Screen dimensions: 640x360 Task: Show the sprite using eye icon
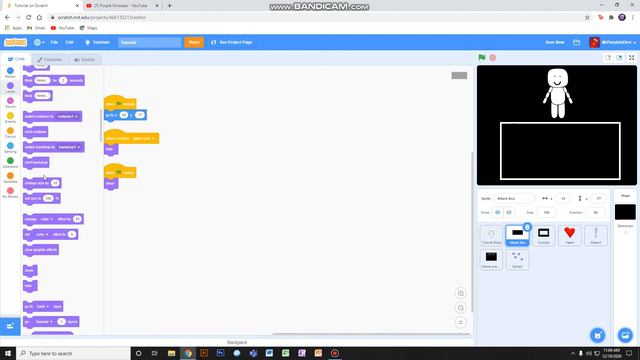pyautogui.click(x=498, y=212)
